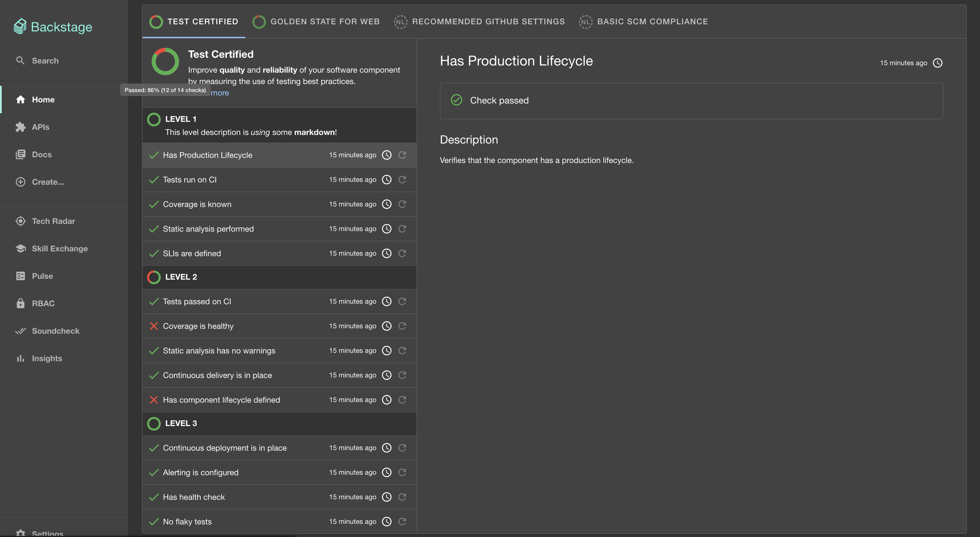This screenshot has width=980, height=537.
Task: Open Search from the sidebar
Action: [x=37, y=60]
